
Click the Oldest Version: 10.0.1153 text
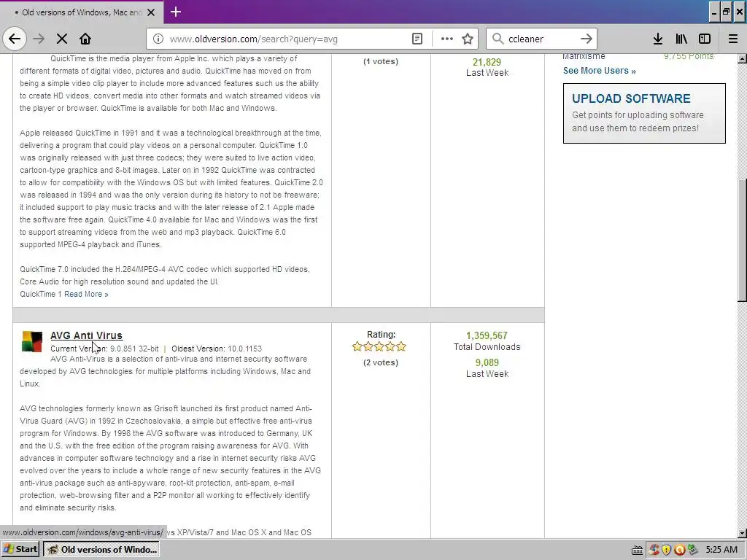217,349
